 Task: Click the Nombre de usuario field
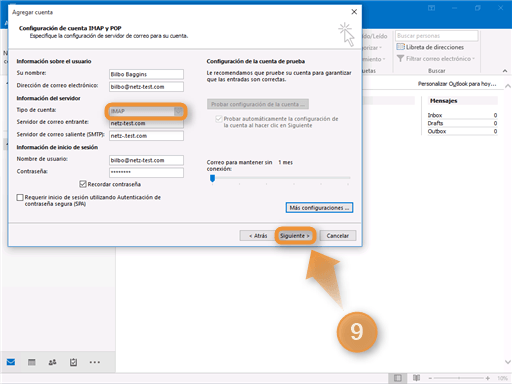coord(146,160)
